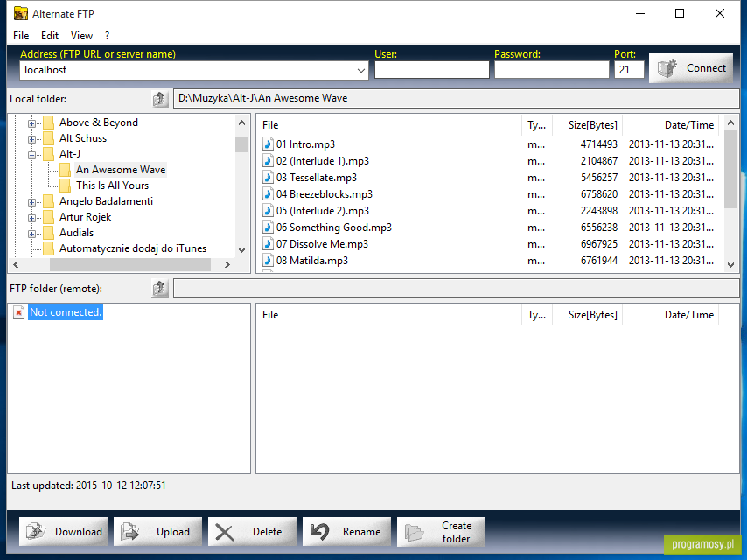Click the local folder path field
The height and width of the screenshot is (560, 747).
[456, 98]
